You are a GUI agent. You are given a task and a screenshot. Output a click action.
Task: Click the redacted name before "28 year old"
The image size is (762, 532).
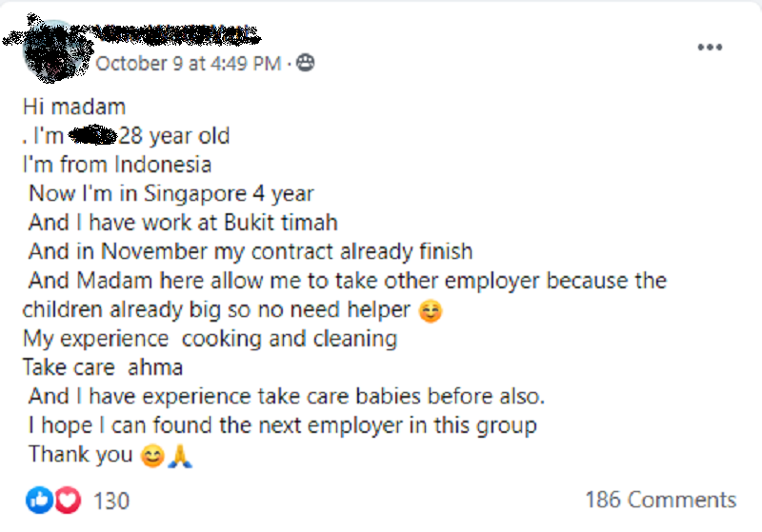click(92, 135)
